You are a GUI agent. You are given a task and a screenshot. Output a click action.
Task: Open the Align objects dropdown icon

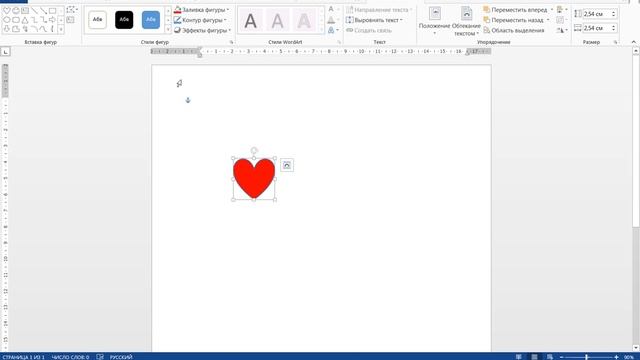[562, 9]
